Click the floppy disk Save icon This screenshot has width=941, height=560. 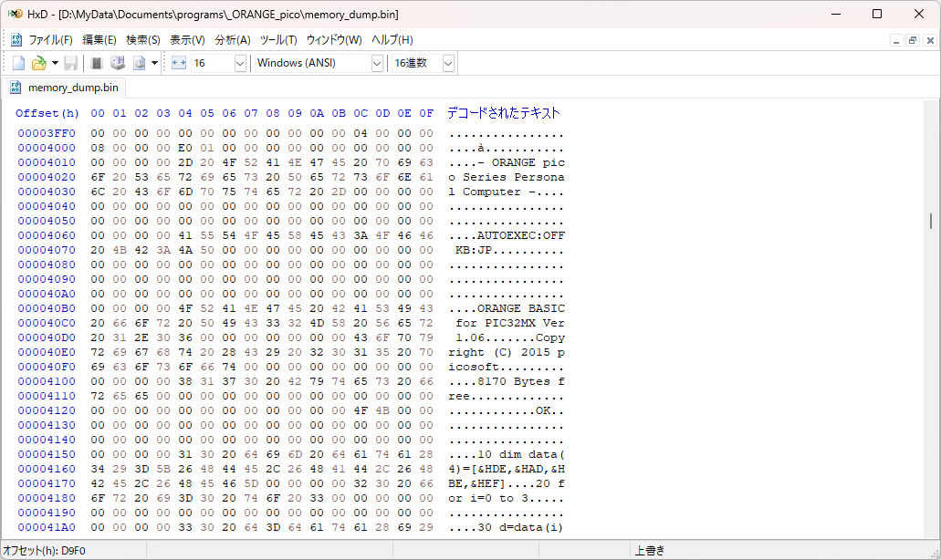tap(71, 63)
